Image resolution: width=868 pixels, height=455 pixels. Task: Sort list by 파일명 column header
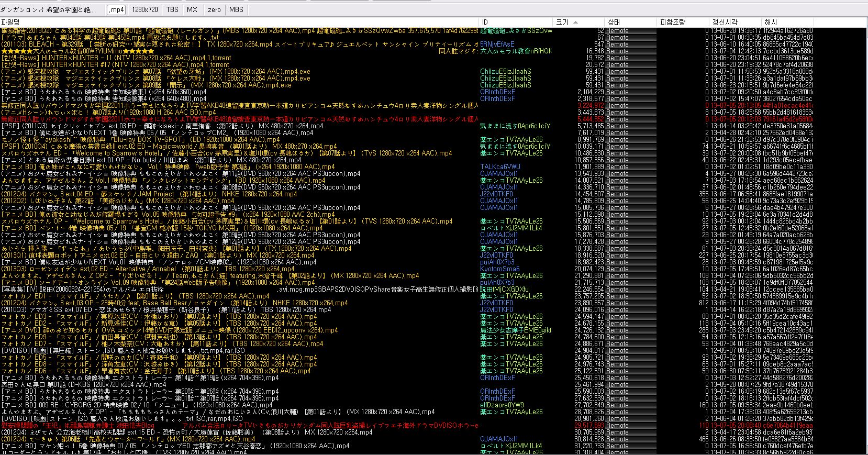coord(10,23)
